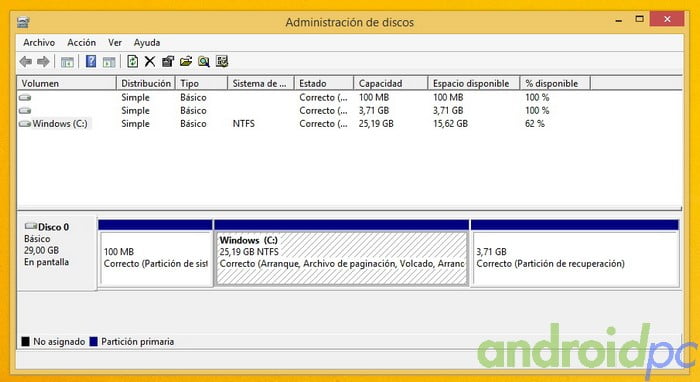Click the Disk Management window title icon

(x=23, y=22)
